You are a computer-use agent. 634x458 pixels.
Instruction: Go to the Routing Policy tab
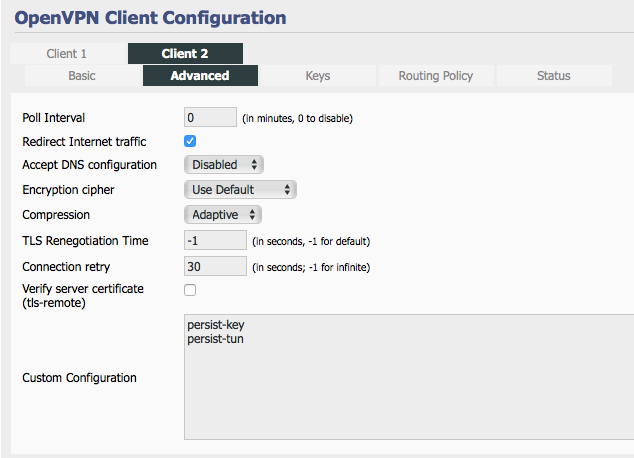pos(436,76)
